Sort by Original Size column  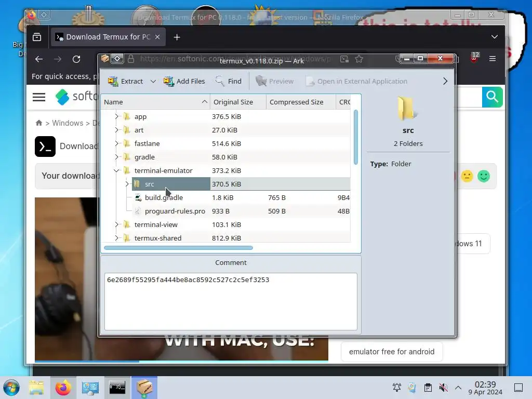(x=238, y=102)
